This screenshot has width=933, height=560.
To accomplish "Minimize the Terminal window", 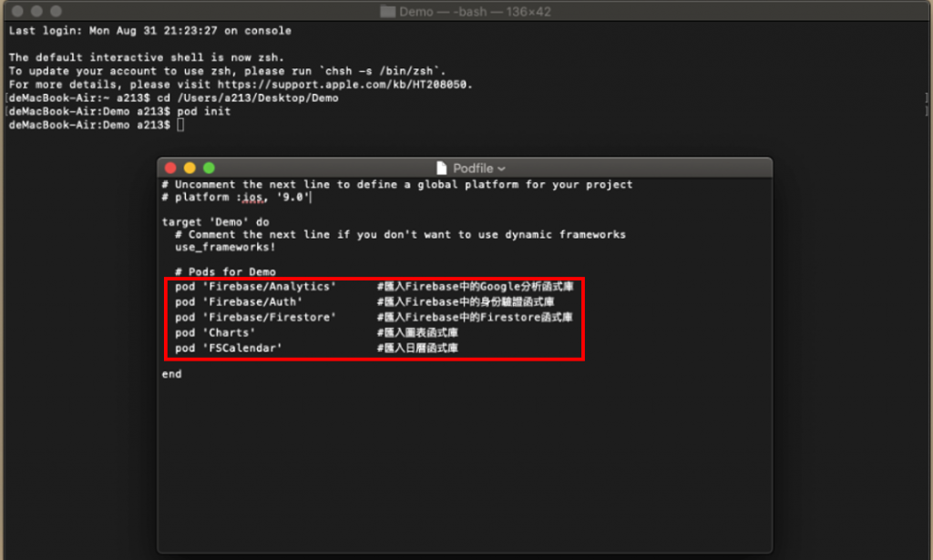I will pyautogui.click(x=36, y=11).
